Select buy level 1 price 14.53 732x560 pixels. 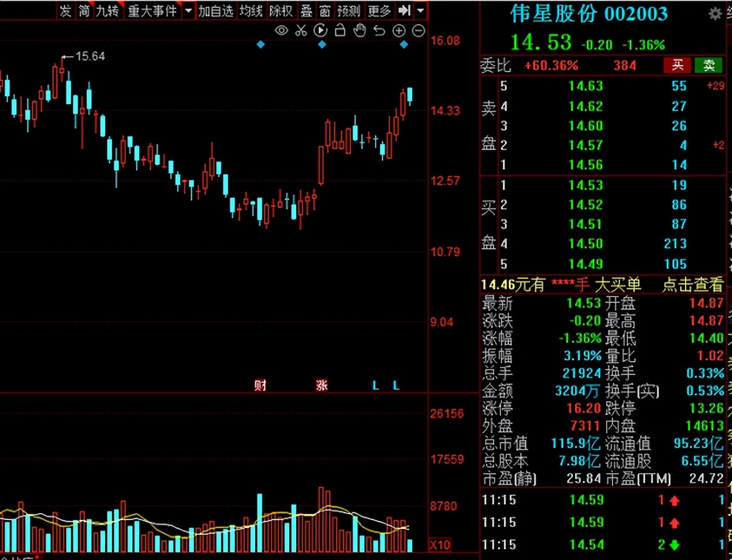pos(586,185)
